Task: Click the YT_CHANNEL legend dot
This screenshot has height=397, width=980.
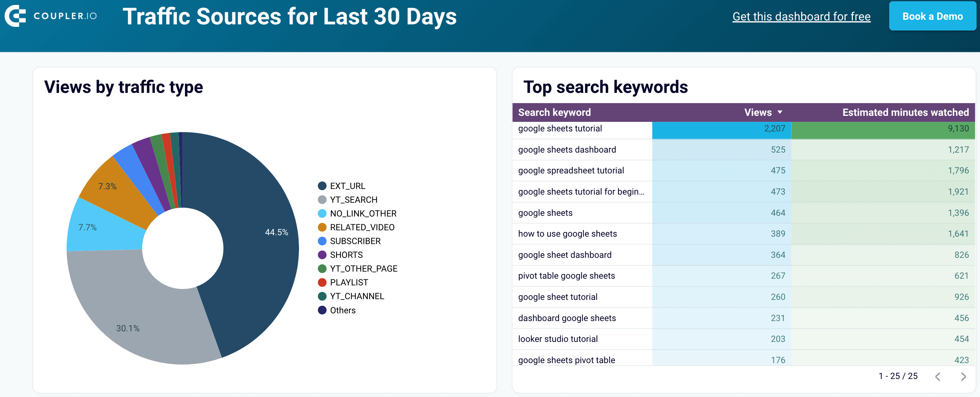Action: [322, 296]
